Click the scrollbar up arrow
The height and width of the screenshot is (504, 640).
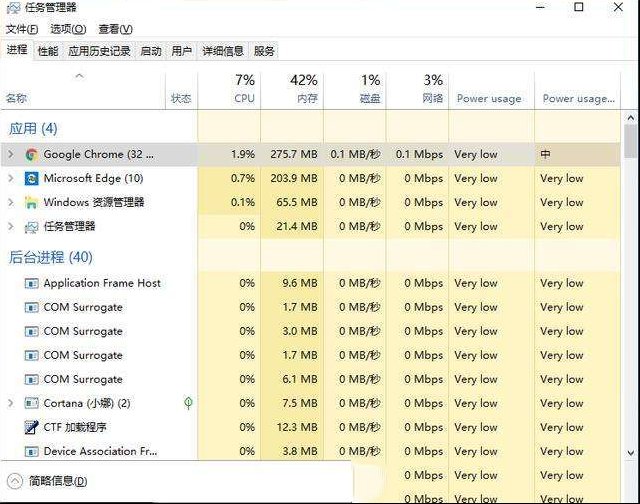[x=631, y=118]
